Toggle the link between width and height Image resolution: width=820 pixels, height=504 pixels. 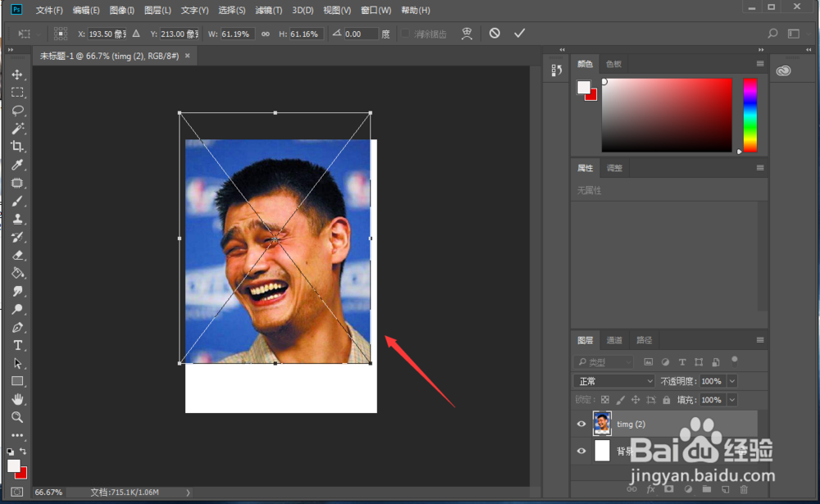coord(266,34)
